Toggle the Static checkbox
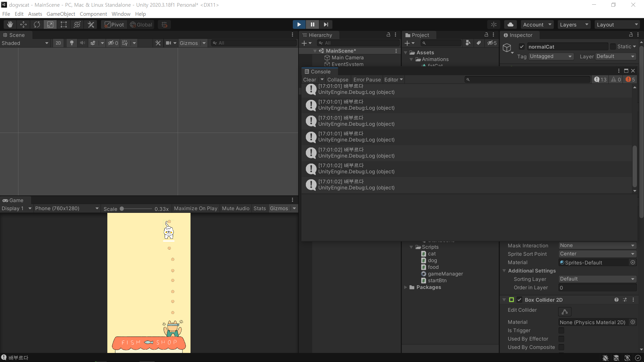 613,47
